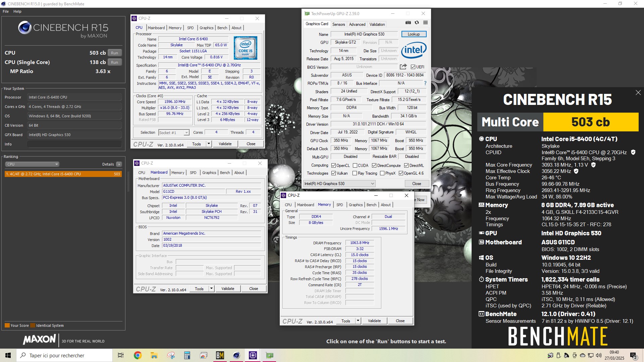Expand Tools arrow in CPU-Z Memory window
644x362 pixels.
point(358,321)
